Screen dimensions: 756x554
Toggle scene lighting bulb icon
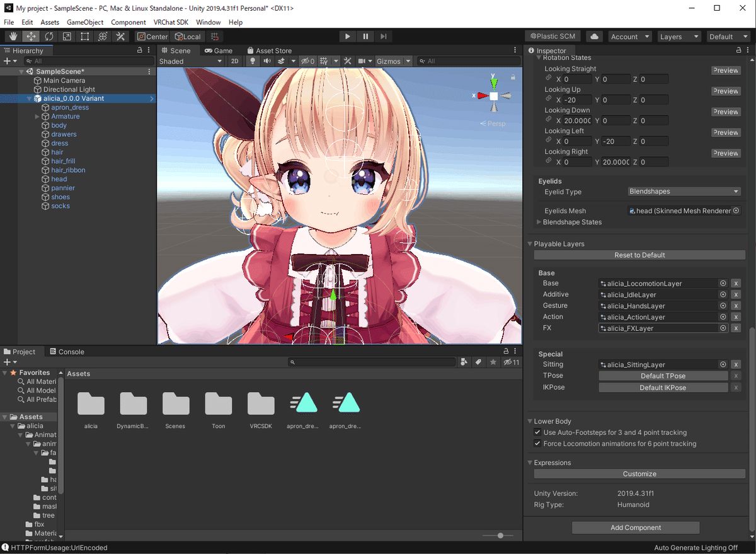(x=253, y=61)
